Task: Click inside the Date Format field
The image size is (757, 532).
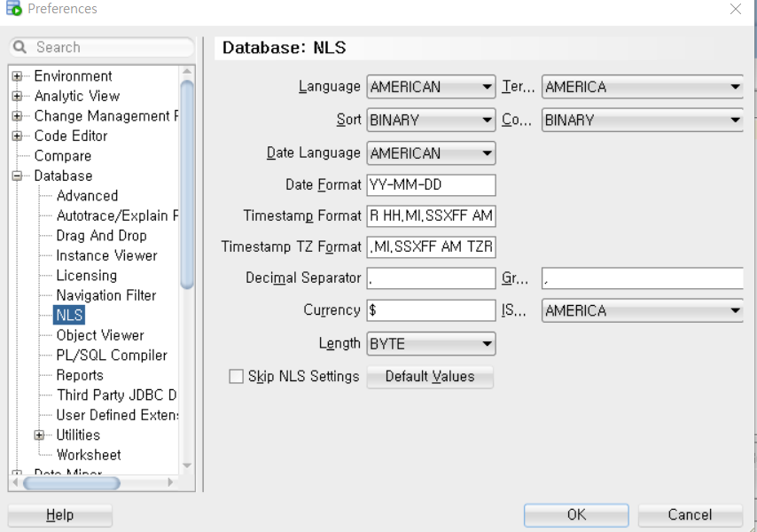Action: tap(430, 184)
